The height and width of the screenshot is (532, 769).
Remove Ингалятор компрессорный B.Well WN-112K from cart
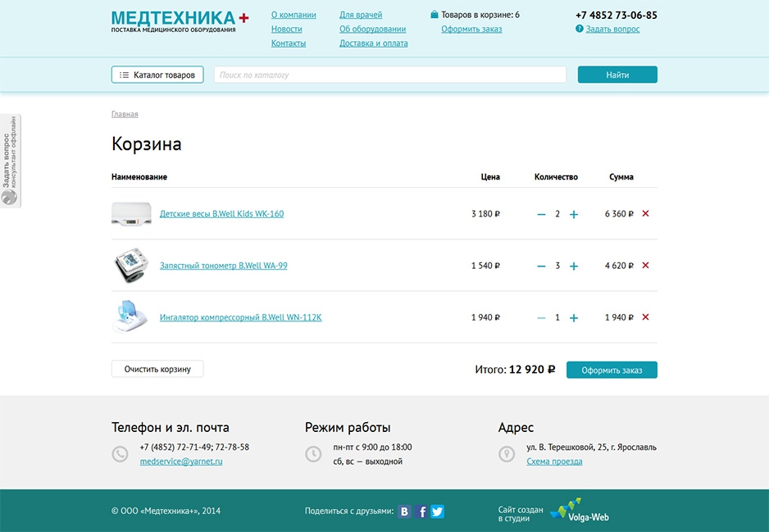pyautogui.click(x=645, y=317)
